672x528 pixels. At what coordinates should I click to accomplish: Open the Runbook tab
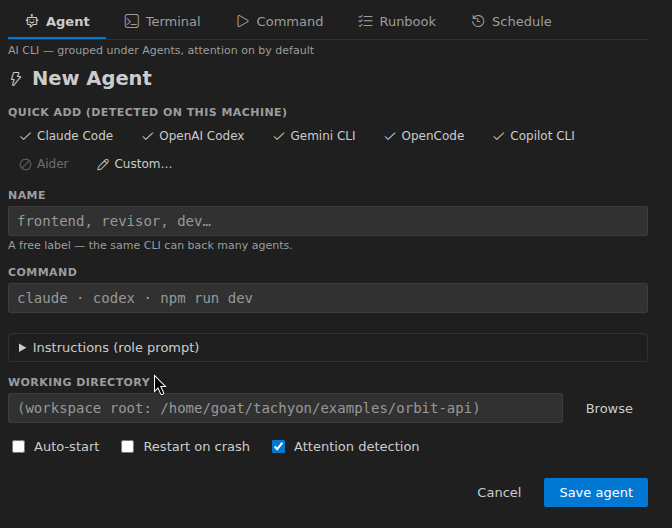(397, 21)
